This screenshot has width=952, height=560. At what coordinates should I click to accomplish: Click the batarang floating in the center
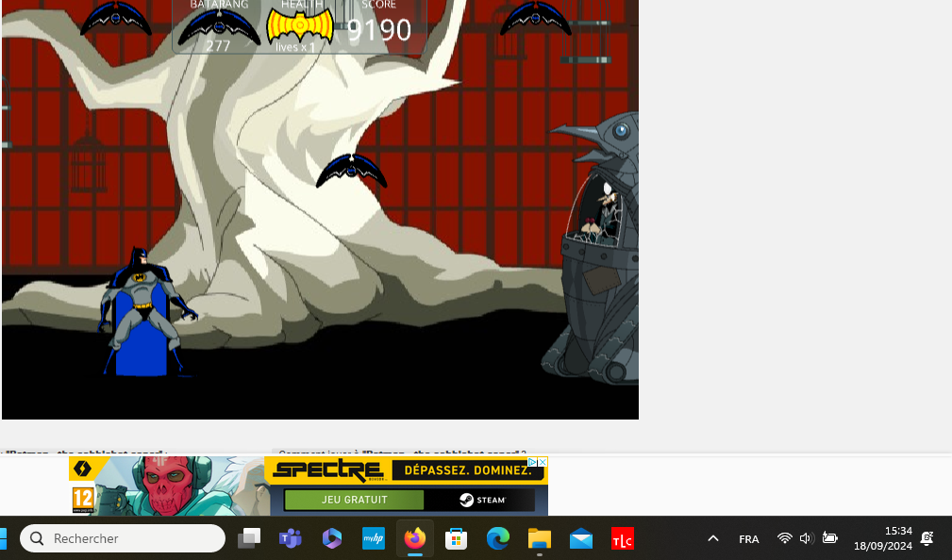pos(352,171)
